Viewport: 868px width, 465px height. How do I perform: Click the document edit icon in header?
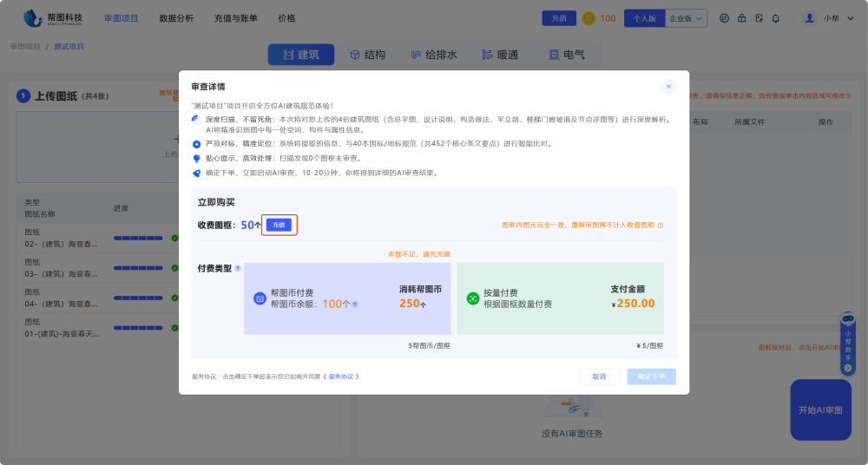pyautogui.click(x=758, y=18)
